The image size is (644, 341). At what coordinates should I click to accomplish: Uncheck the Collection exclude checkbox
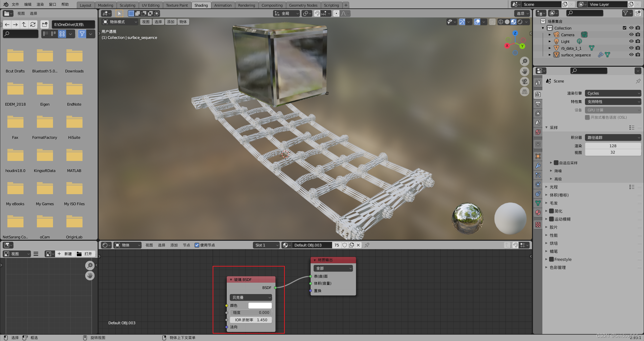[625, 28]
